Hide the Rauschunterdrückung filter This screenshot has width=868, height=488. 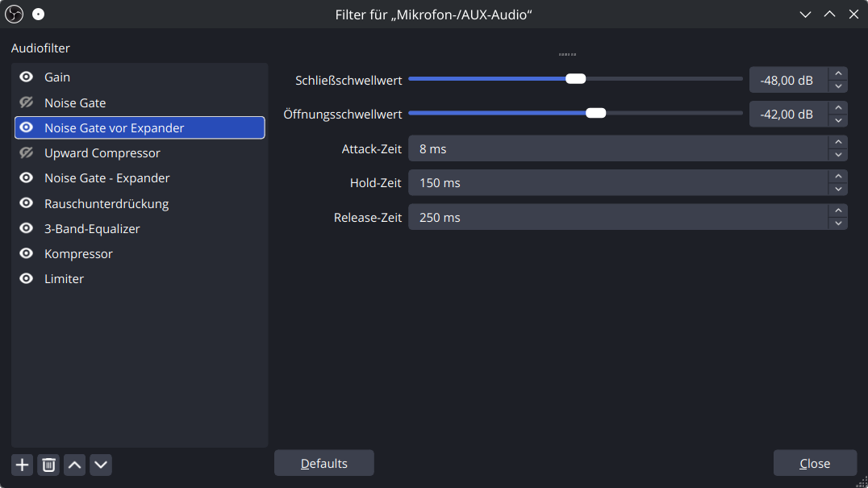pos(26,203)
